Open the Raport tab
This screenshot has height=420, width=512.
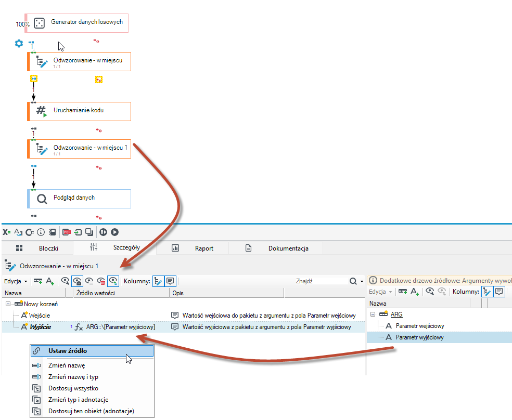tap(193, 248)
